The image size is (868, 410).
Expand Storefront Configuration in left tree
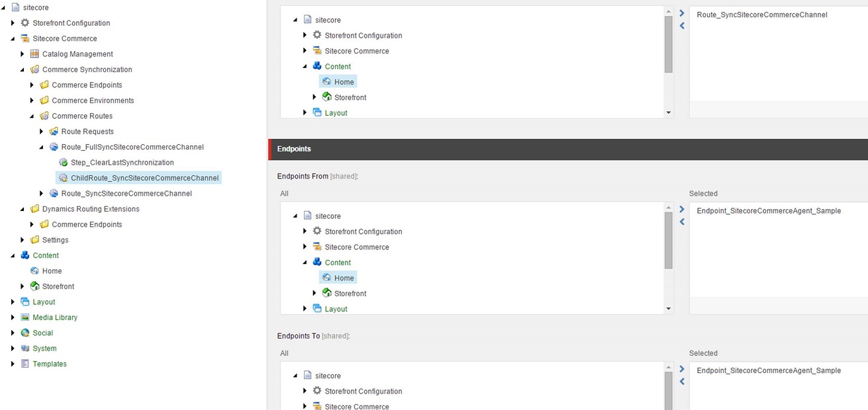13,23
